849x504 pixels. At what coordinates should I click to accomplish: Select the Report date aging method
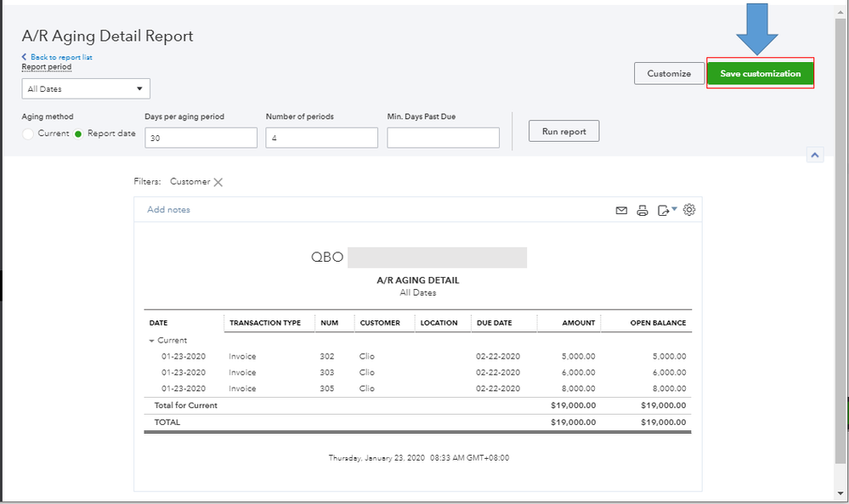coord(79,133)
